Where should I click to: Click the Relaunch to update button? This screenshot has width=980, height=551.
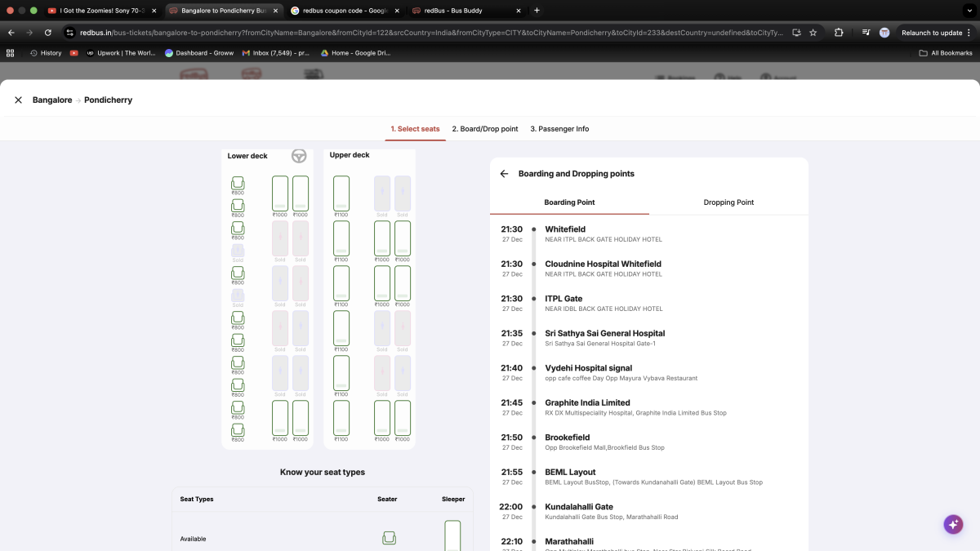tap(931, 33)
